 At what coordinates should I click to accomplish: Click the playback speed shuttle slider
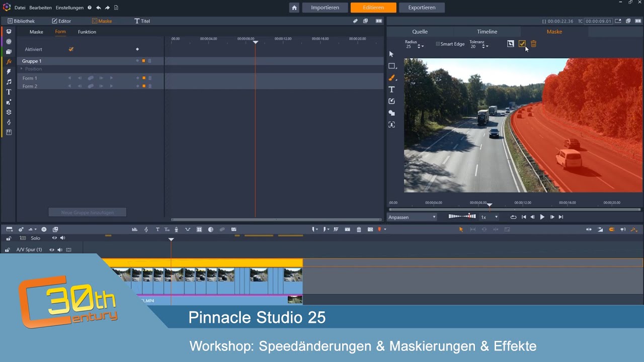(462, 216)
